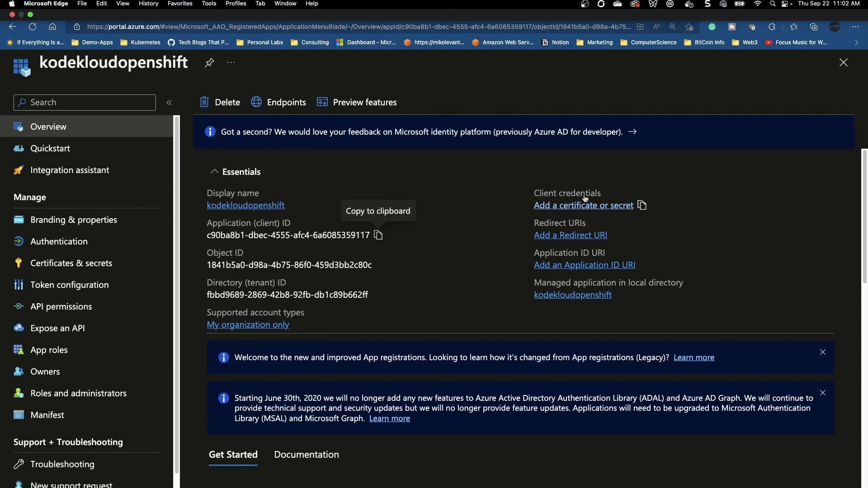Pin the kodekloudopenshift app to dashboard
The height and width of the screenshot is (488, 868).
(209, 62)
